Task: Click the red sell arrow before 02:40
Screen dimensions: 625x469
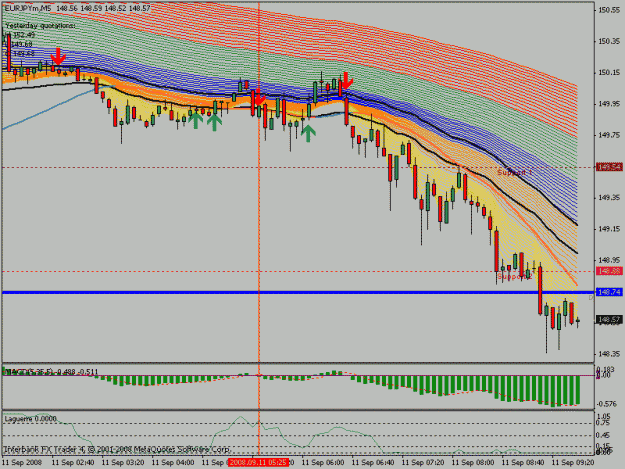Action: click(58, 56)
